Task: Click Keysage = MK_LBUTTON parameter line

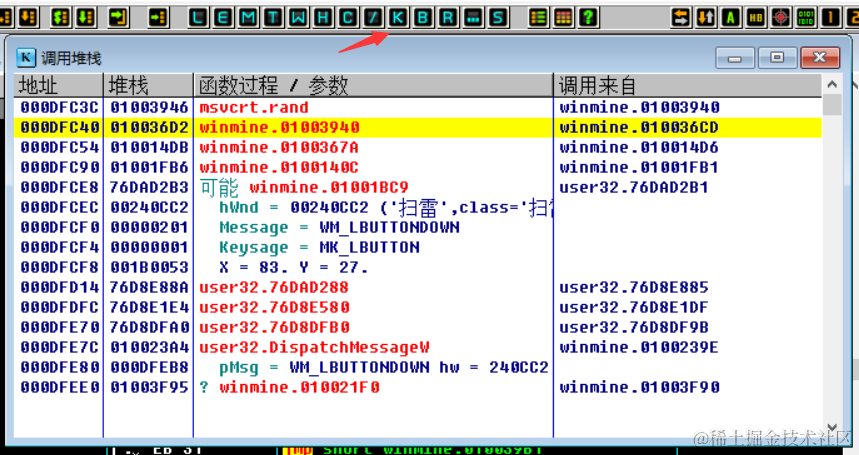Action: (x=319, y=247)
